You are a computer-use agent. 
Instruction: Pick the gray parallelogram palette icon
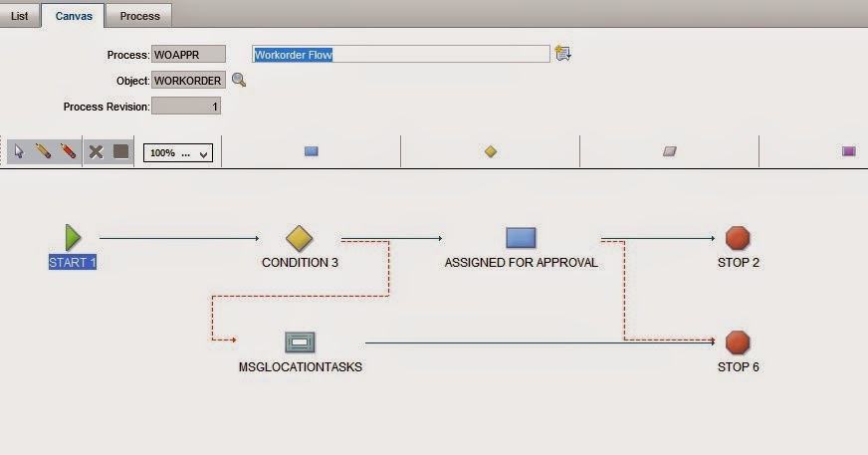pos(670,151)
